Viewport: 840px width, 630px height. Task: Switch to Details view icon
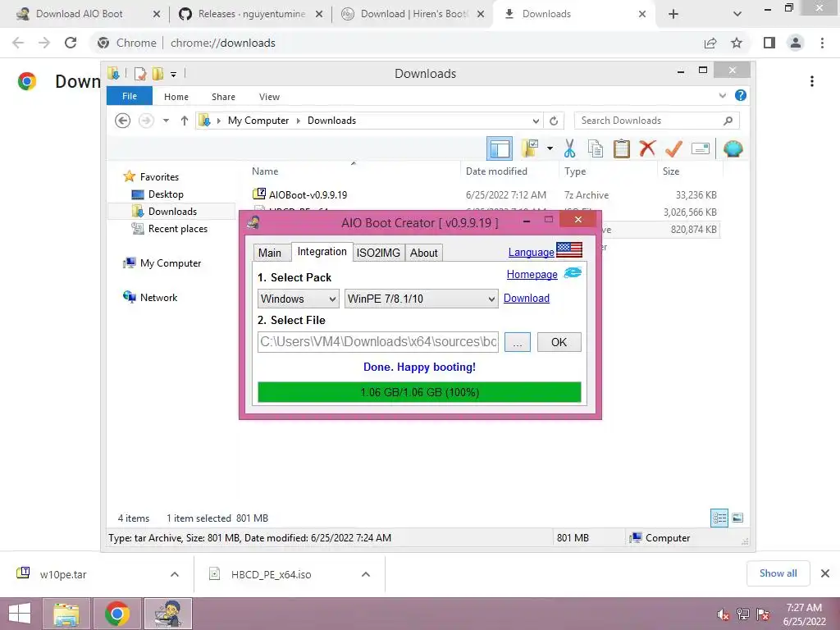[x=719, y=518]
